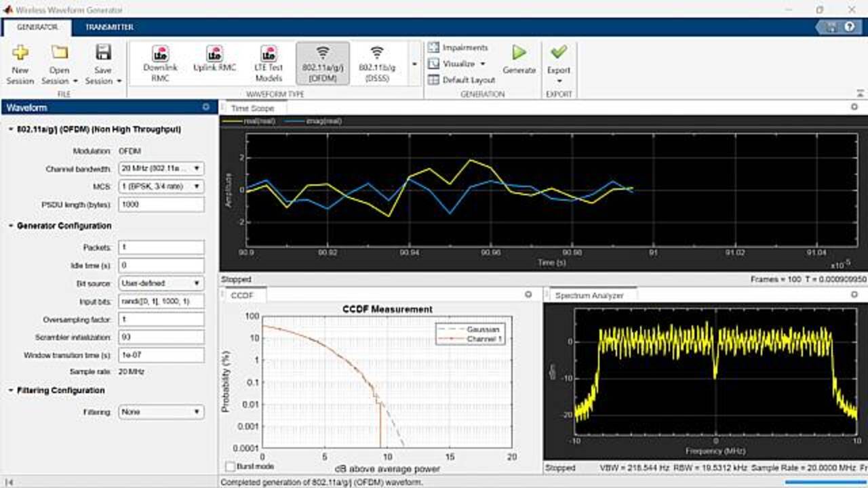Create a New Session
The width and height of the screenshot is (868, 488).
click(x=20, y=63)
